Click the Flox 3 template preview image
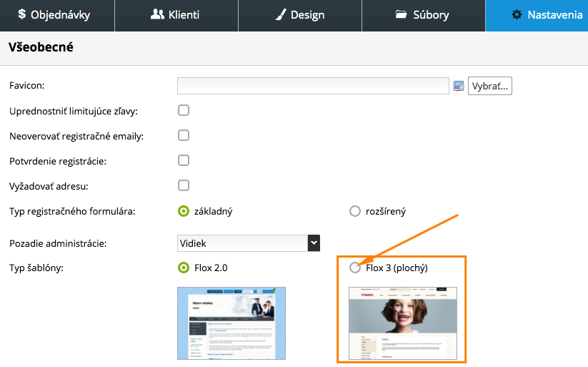The image size is (588, 367). point(402,323)
